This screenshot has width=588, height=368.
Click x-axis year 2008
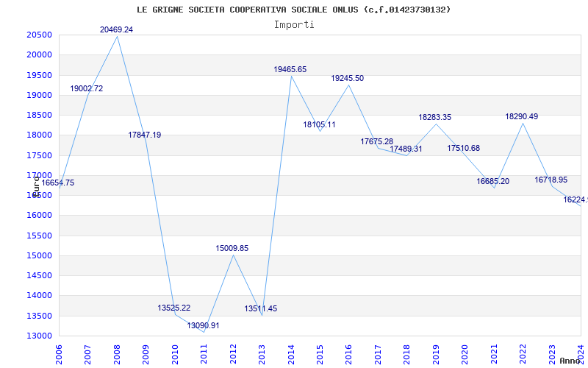click(x=117, y=355)
